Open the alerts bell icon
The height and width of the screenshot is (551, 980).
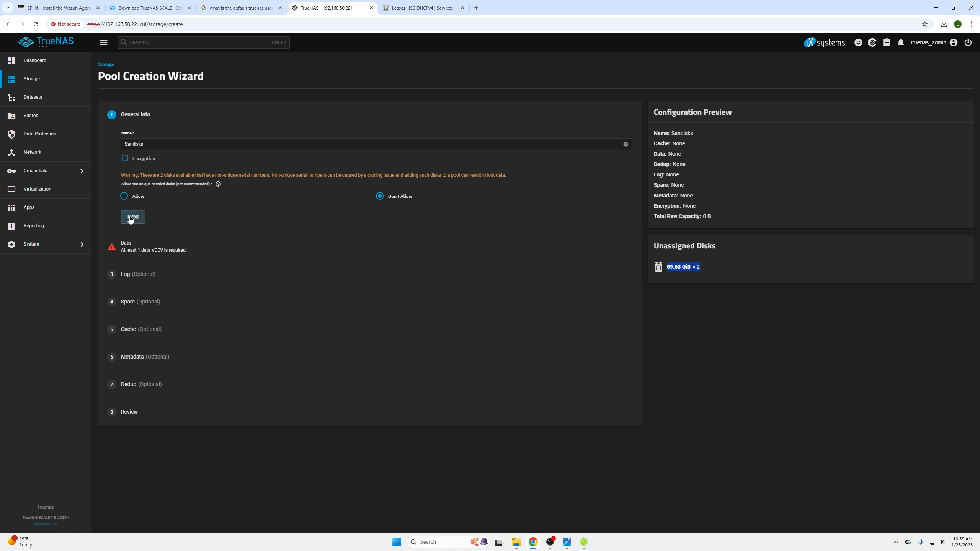coord(901,42)
